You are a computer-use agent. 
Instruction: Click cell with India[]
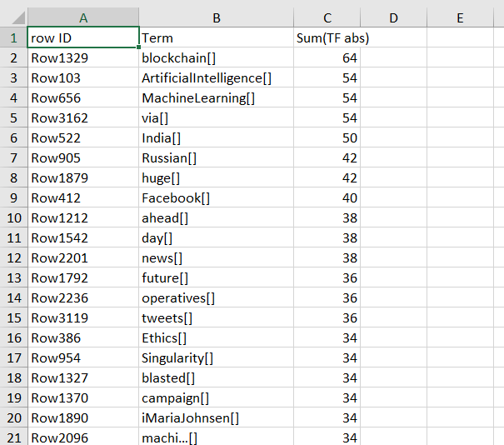coord(217,138)
